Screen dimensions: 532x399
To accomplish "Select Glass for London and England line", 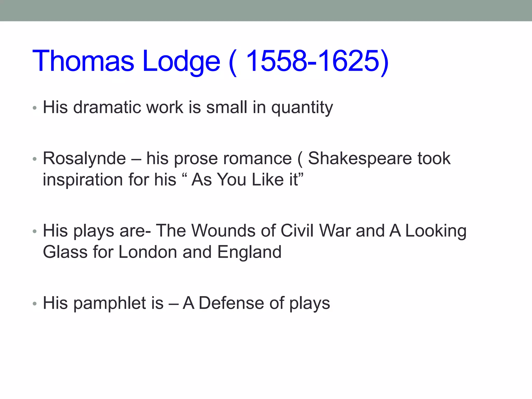I will click(x=162, y=252).
